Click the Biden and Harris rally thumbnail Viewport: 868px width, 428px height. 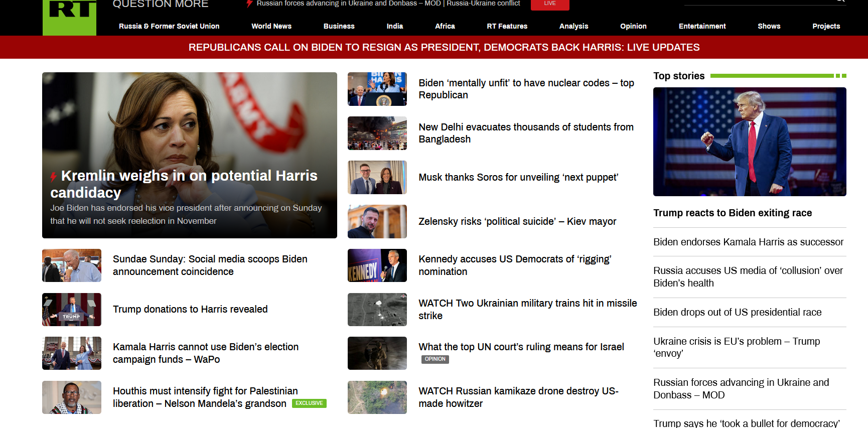coord(72,353)
